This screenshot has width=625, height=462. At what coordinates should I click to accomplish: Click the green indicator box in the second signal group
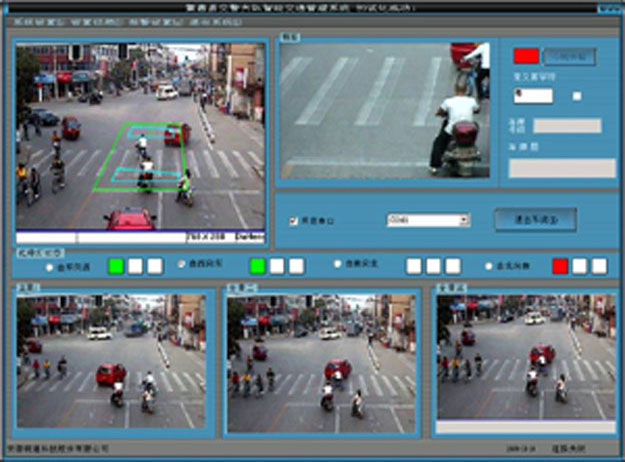(x=258, y=266)
